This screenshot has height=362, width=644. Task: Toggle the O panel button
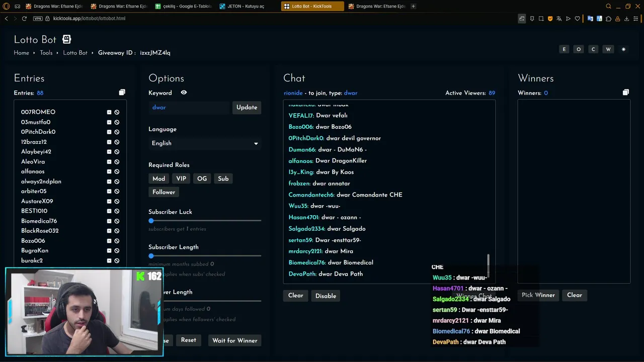(579, 49)
